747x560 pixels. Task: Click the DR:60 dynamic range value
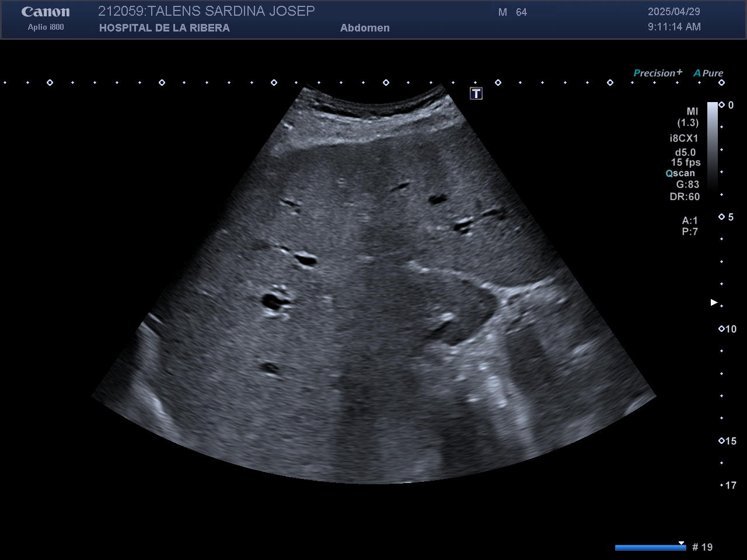pos(685,197)
